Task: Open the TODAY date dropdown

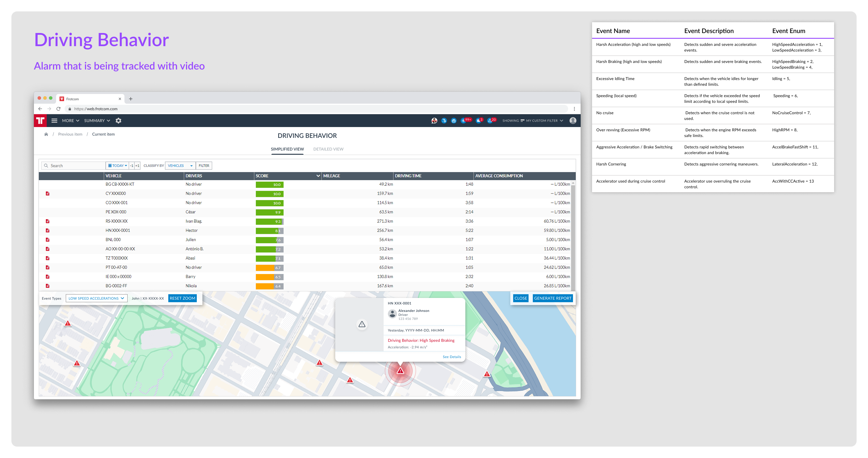Action: click(x=117, y=165)
